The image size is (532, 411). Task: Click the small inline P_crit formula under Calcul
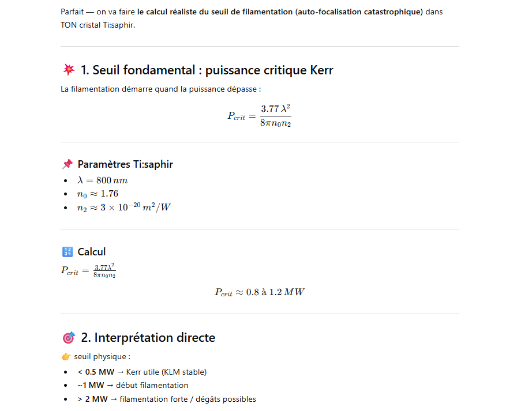(88, 271)
